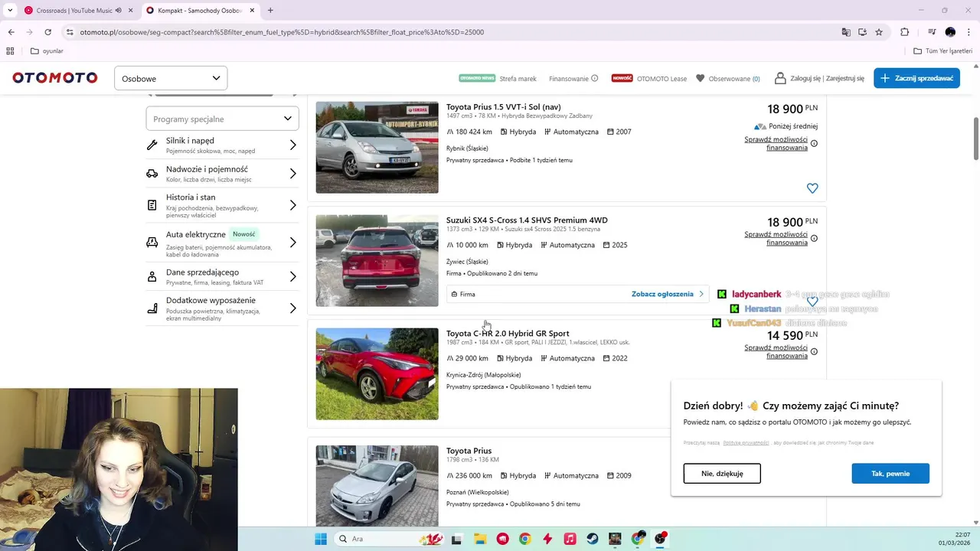Viewport: 980px width, 551px height.
Task: Open the Chrome profile avatar
Action: tap(950, 32)
